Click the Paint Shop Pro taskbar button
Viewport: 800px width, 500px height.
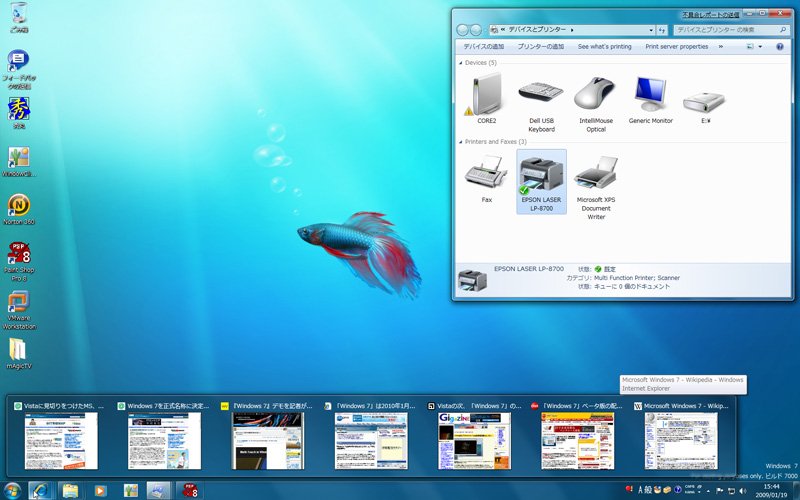point(189,490)
